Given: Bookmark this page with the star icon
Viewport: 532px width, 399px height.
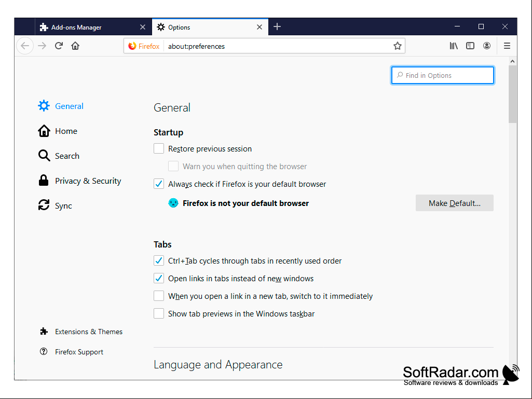Looking at the screenshot, I should point(397,46).
